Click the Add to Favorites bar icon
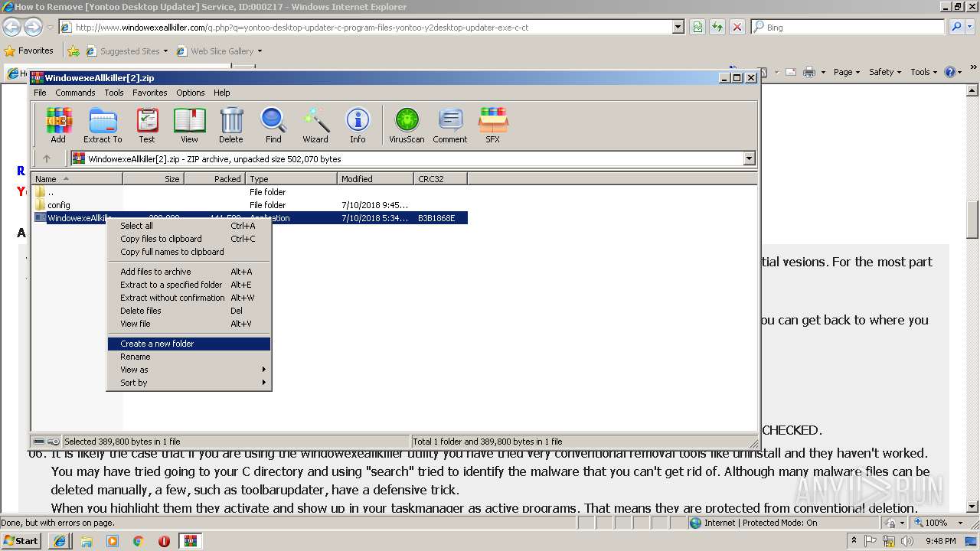The width and height of the screenshot is (980, 551). click(x=73, y=51)
